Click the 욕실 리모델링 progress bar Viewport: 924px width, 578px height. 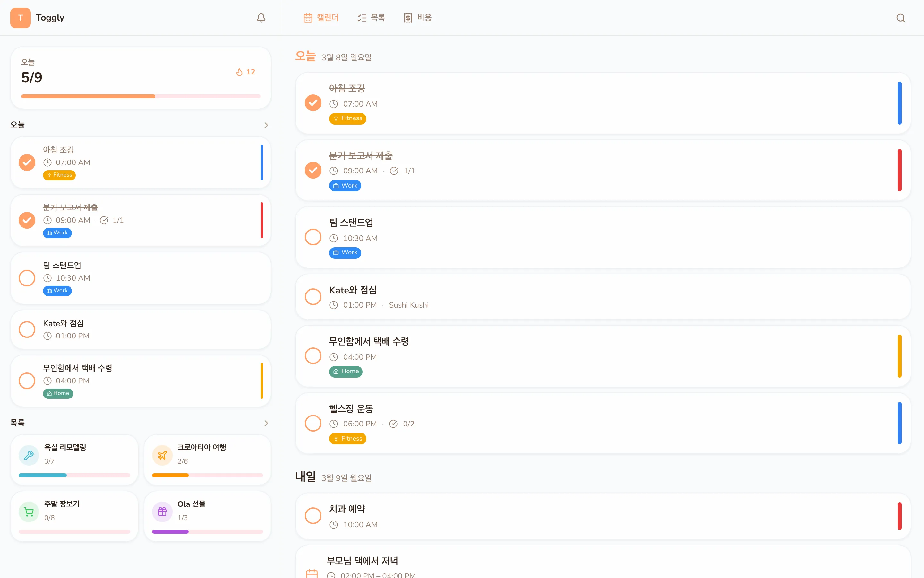coord(74,476)
